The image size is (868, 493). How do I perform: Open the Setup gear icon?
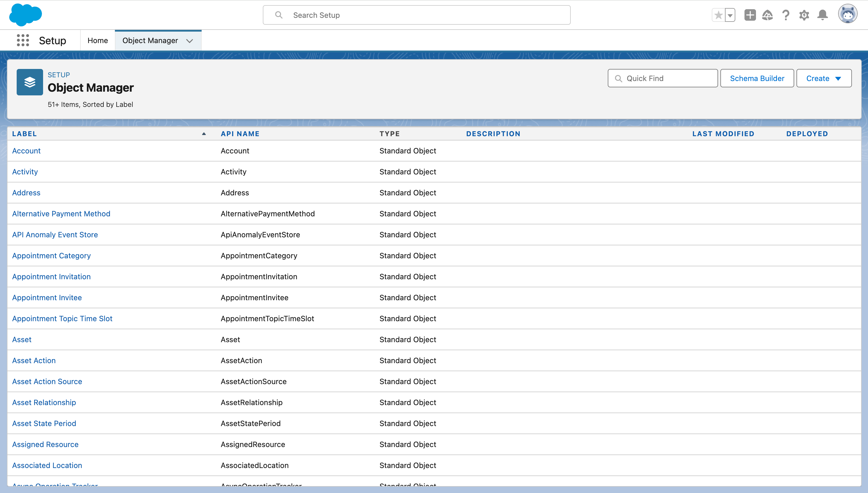tap(804, 15)
